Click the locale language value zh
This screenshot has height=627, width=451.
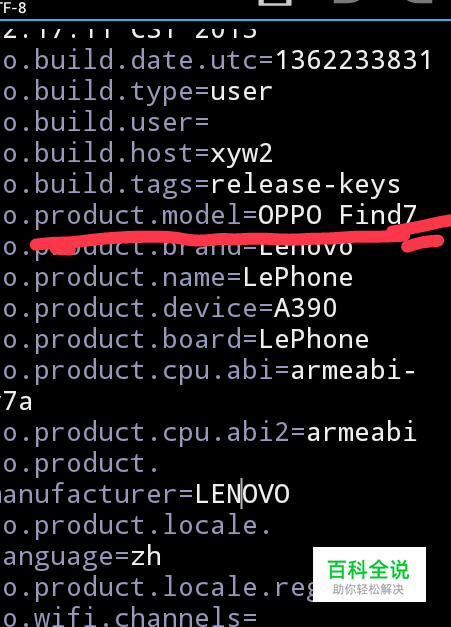pyautogui.click(x=146, y=556)
